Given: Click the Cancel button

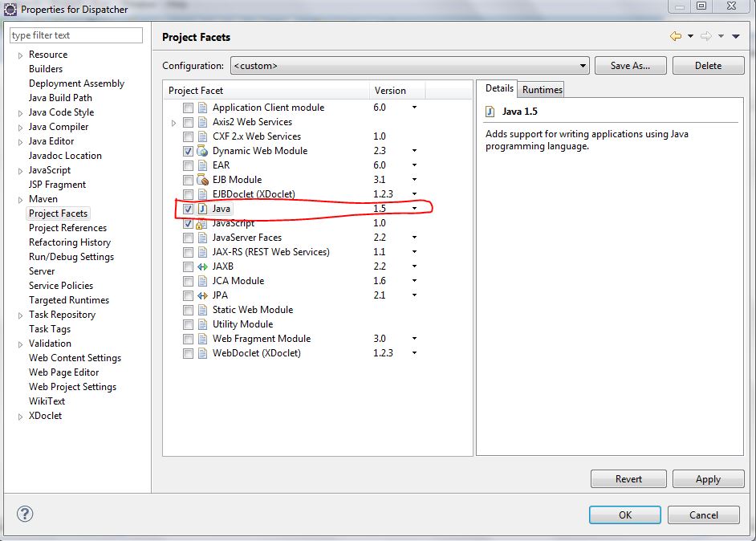Looking at the screenshot, I should [x=704, y=515].
